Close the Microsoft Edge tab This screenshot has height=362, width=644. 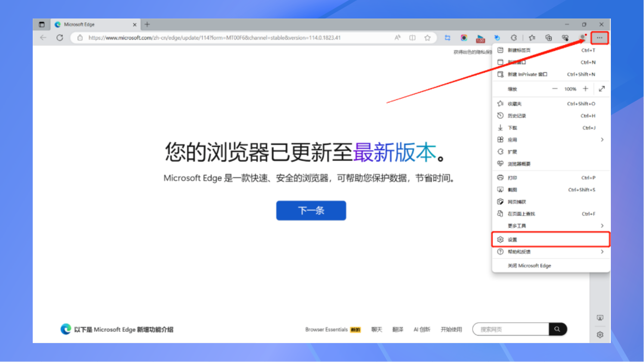click(134, 25)
